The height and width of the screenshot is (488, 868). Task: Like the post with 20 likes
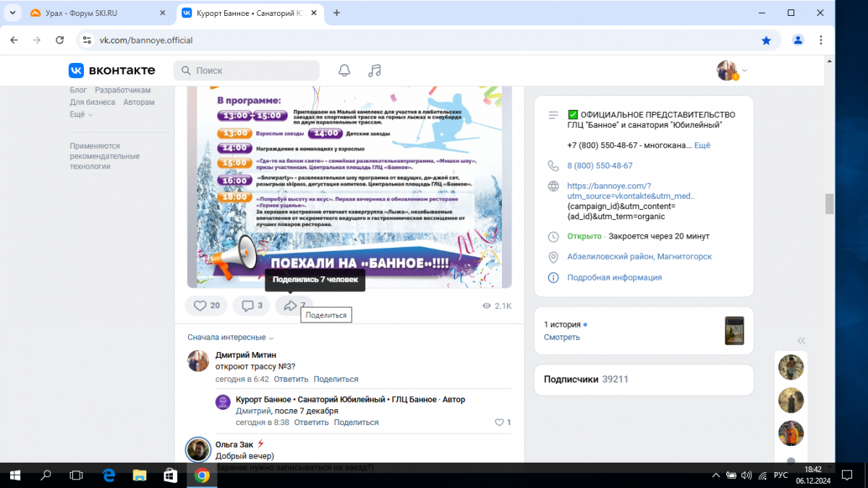point(207,306)
